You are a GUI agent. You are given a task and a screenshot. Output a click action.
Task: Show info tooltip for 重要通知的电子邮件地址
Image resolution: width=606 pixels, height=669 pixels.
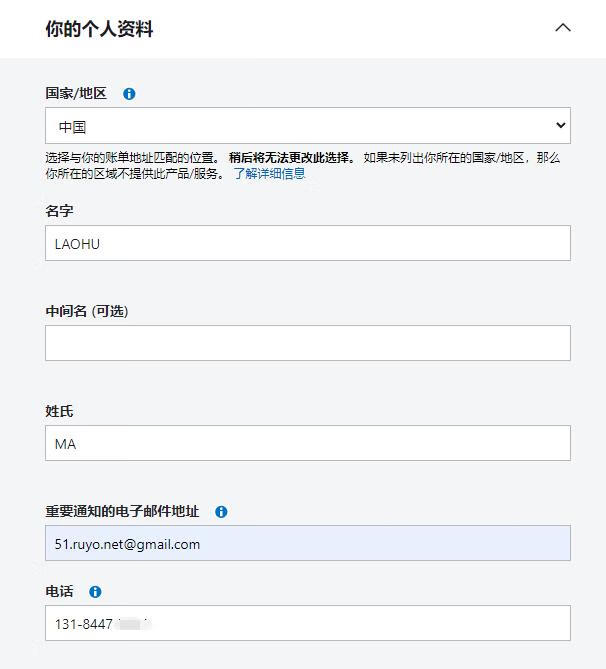pos(221,512)
